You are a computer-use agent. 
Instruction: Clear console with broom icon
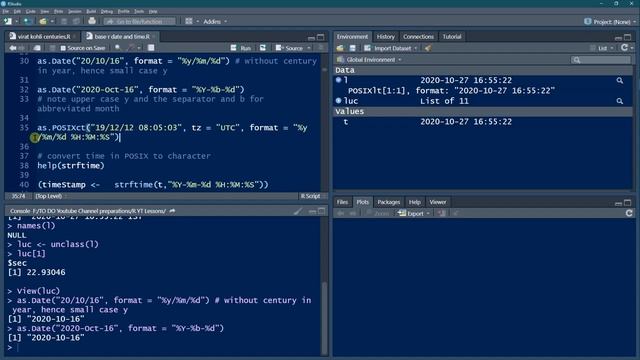(298, 211)
